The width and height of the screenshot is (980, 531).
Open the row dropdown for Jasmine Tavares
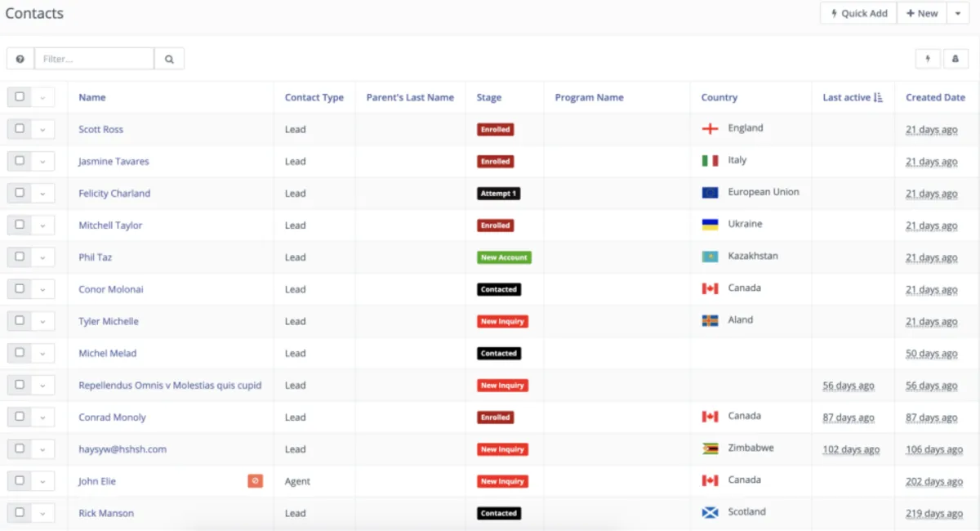coord(42,161)
